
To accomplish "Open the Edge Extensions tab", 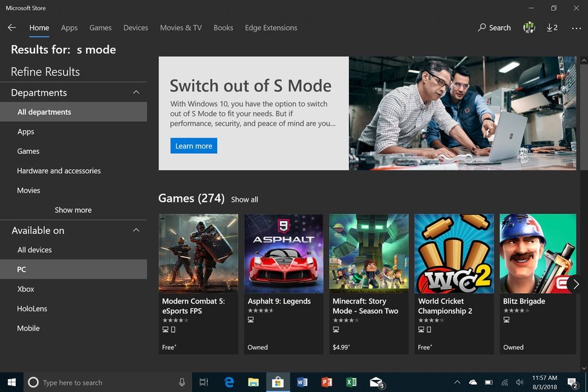I will [270, 27].
